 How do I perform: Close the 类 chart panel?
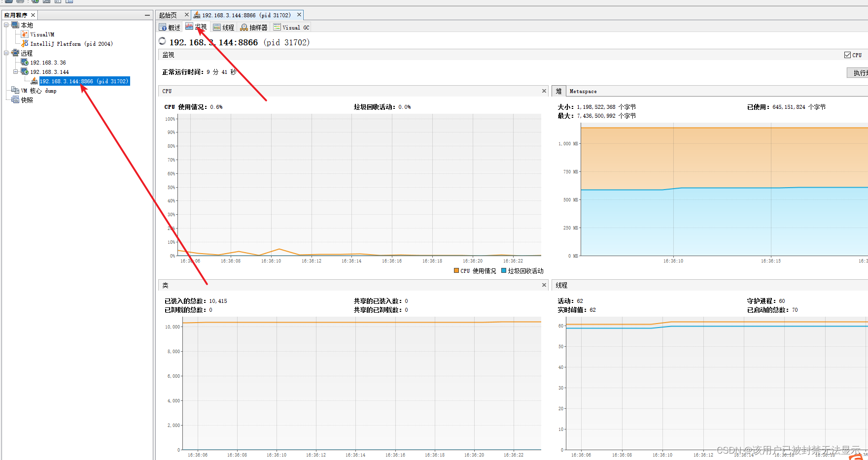(544, 285)
